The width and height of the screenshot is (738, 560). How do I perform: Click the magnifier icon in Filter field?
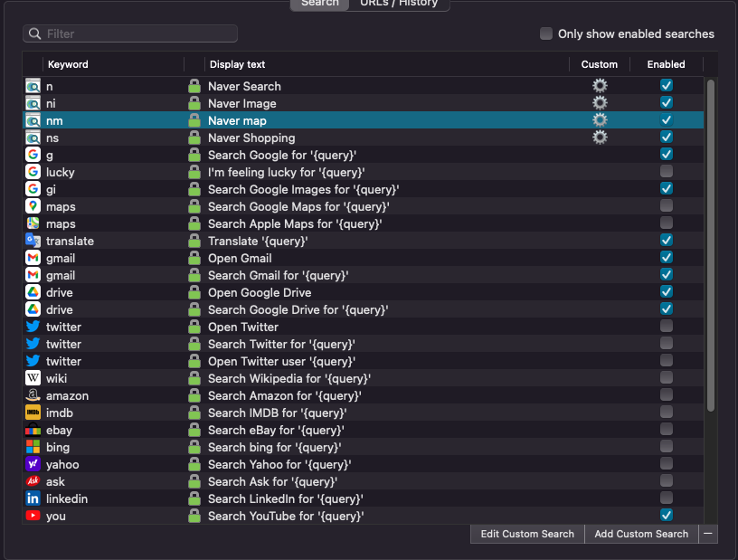[x=35, y=33]
